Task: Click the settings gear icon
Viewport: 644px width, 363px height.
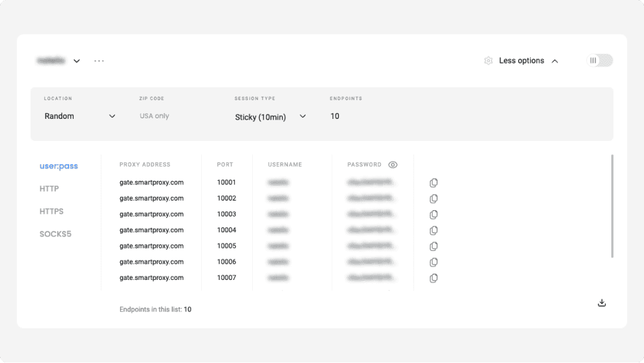Action: tap(488, 60)
